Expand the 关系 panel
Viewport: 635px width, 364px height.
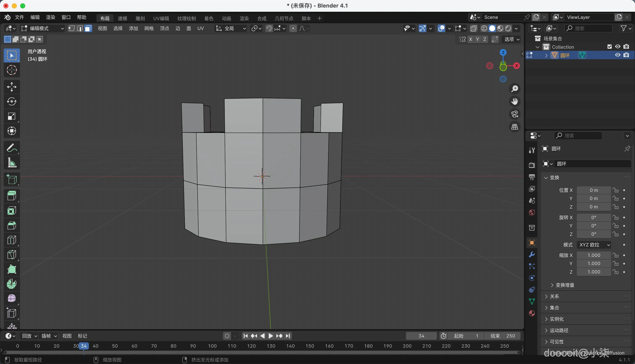click(x=554, y=296)
